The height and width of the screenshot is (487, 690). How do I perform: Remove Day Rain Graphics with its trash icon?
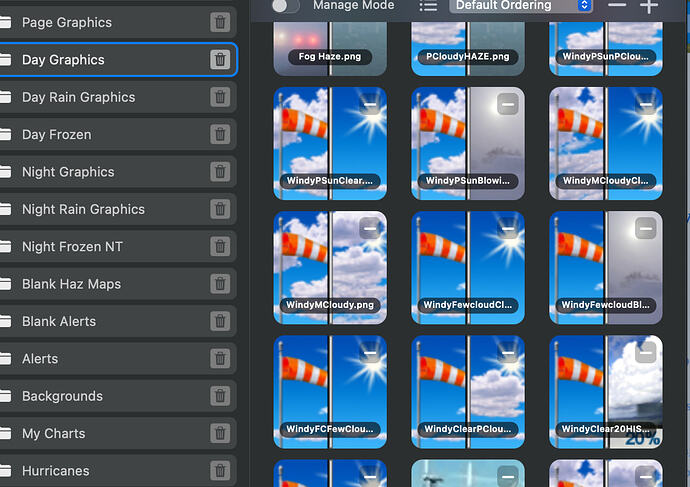(x=220, y=97)
